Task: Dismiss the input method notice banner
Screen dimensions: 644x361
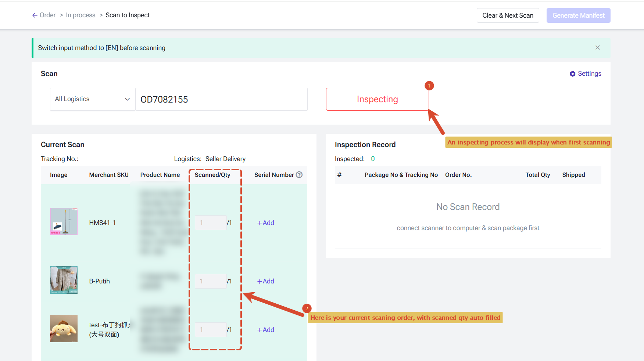Action: pyautogui.click(x=598, y=48)
